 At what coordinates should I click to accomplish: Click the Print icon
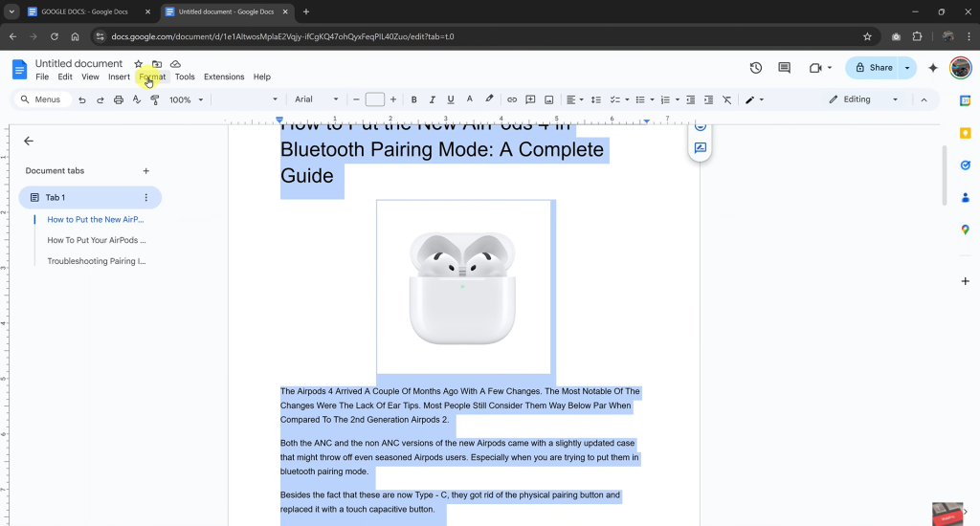[118, 100]
